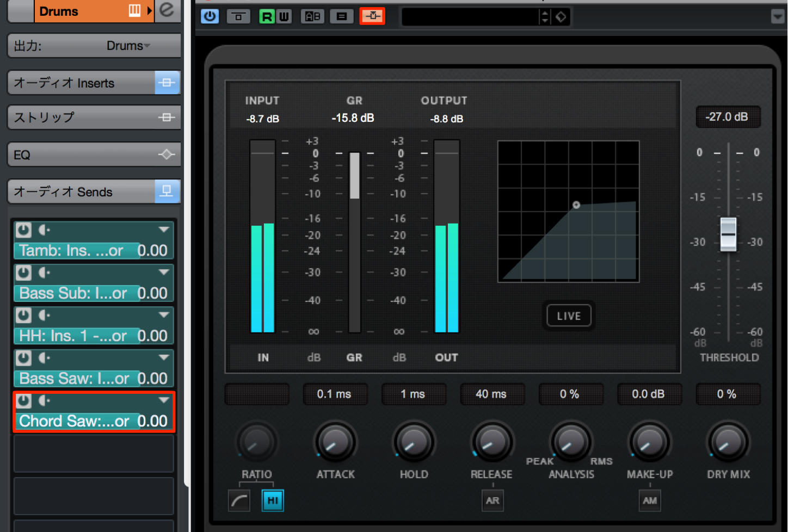Toggle the Inserts bypass icon

(167, 83)
